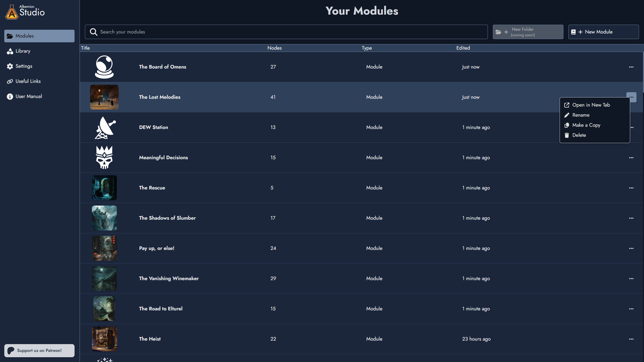The image size is (644, 362).
Task: Open Settings panel
Action: point(24,66)
